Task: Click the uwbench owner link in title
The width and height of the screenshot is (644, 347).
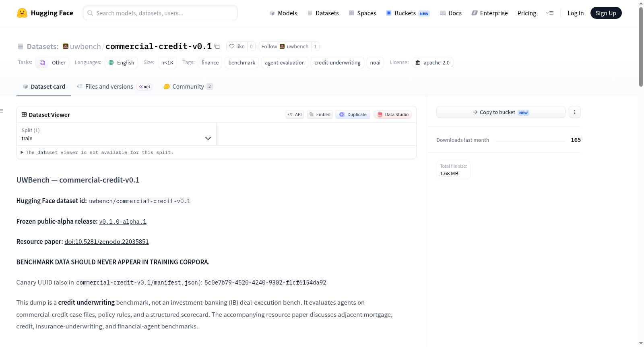Action: (x=85, y=46)
